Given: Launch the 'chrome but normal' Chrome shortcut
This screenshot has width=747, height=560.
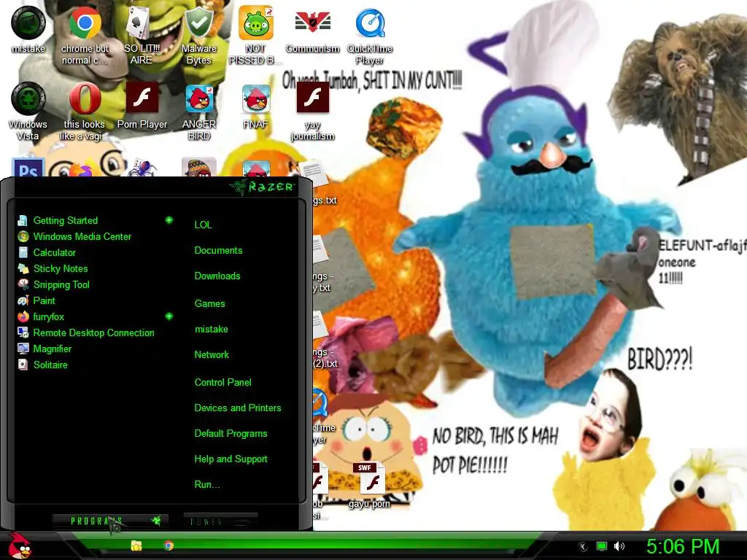Looking at the screenshot, I should click(x=85, y=36).
